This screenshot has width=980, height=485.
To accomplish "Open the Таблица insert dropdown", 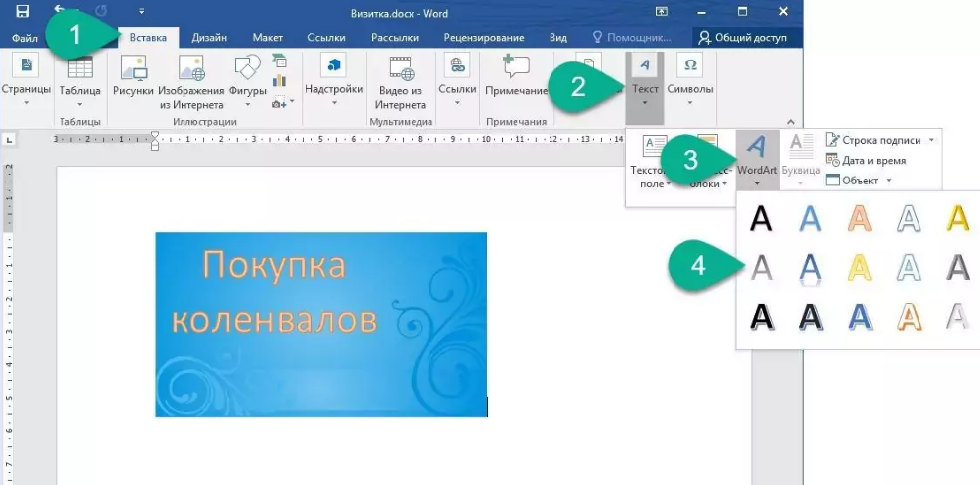I will [x=80, y=81].
